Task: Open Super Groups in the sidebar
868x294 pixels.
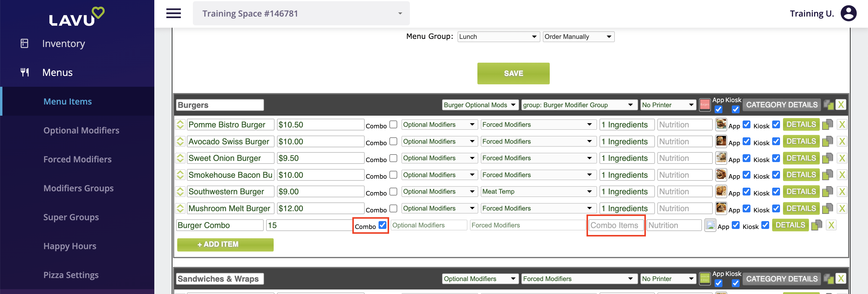Action: pyautogui.click(x=71, y=217)
